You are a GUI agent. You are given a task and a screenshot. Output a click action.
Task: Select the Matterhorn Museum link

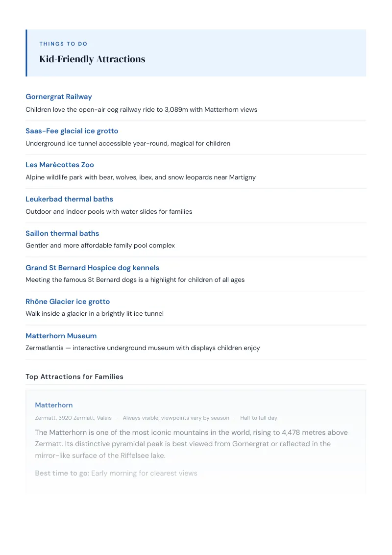(x=61, y=336)
